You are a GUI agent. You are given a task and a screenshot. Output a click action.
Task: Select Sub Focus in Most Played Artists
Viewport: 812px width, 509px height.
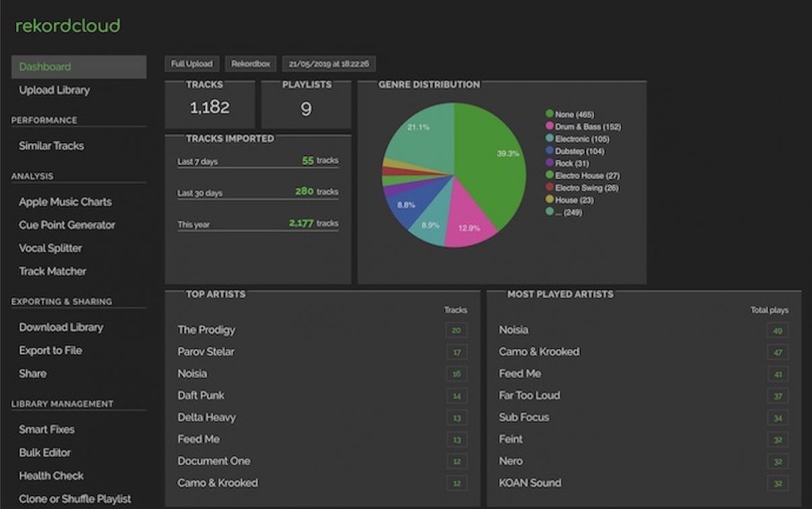524,417
